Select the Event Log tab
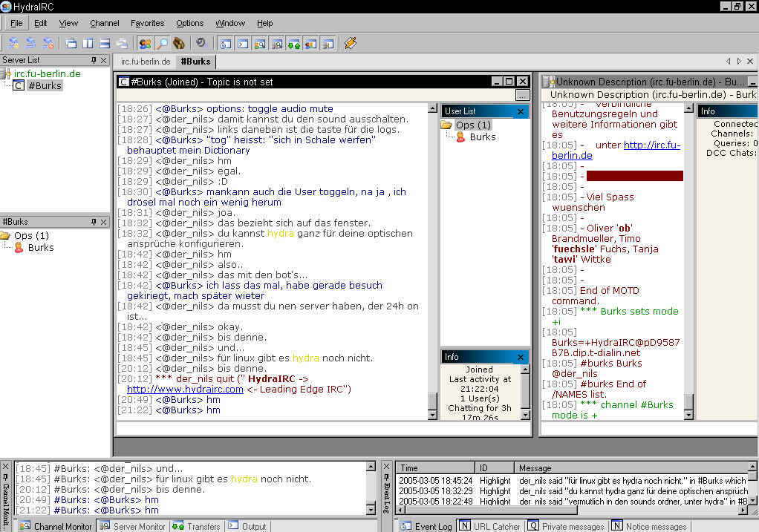Viewport: 759px width, 532px height. tap(426, 526)
